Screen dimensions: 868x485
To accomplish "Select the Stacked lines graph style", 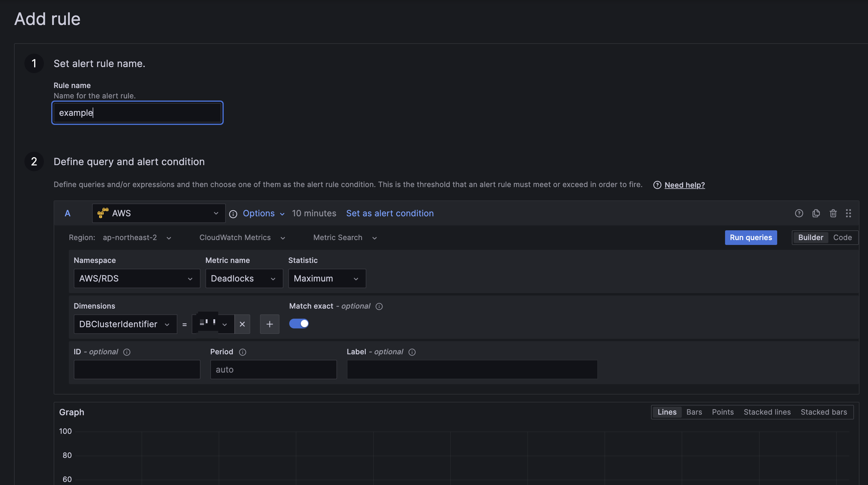I will pos(767,412).
